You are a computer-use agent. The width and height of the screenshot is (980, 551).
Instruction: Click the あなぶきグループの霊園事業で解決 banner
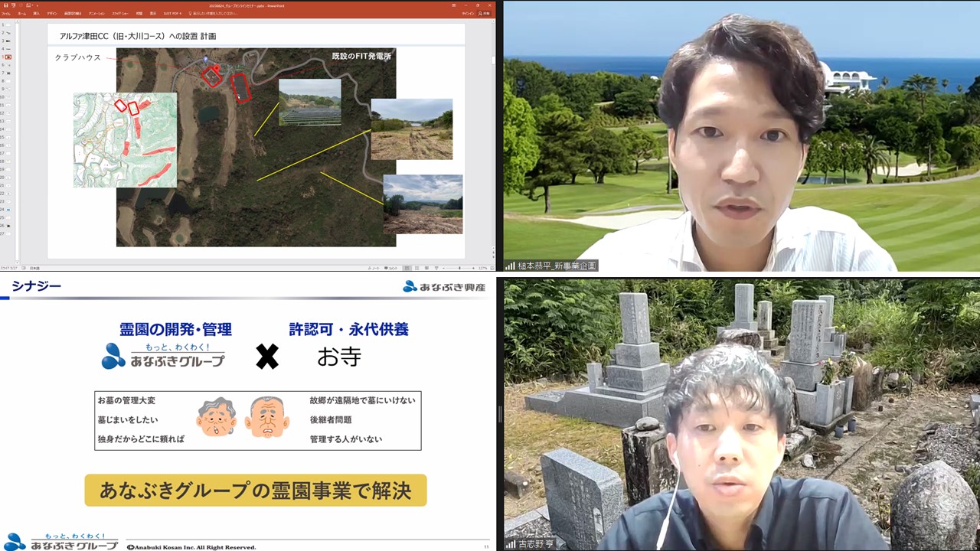[x=256, y=491]
